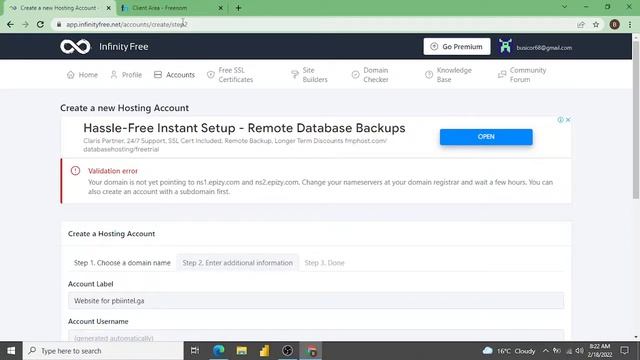This screenshot has width=640, height=360.
Task: Show hidden system tray icons
Action: (545, 351)
